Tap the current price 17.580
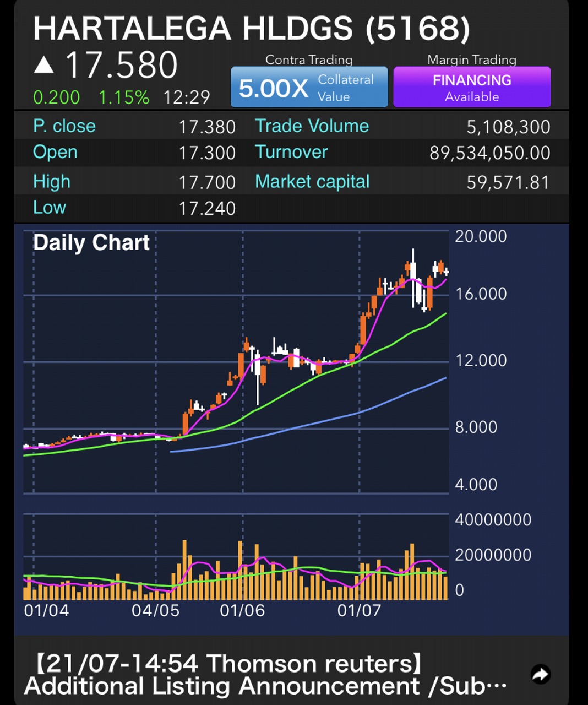The height and width of the screenshot is (705, 588). click(x=121, y=66)
